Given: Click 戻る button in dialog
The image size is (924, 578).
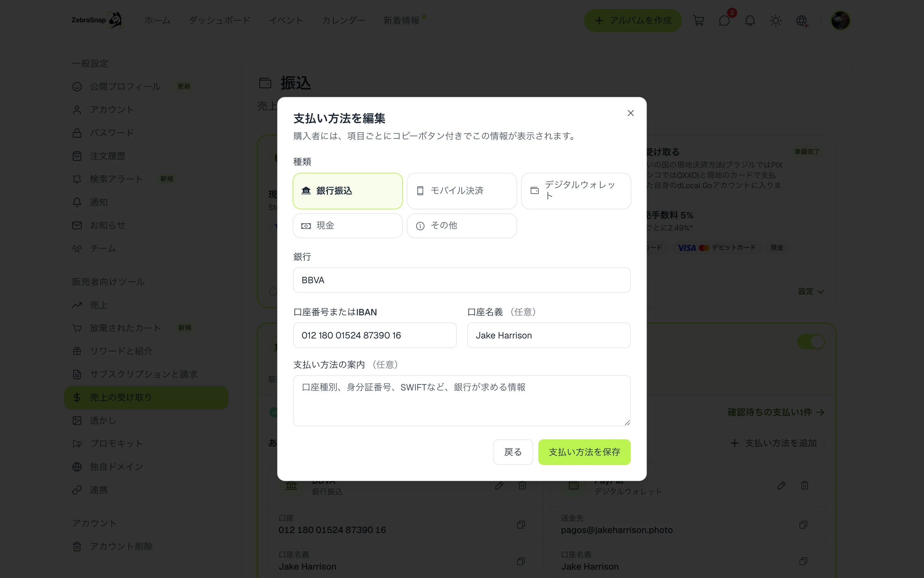Looking at the screenshot, I should tap(513, 452).
